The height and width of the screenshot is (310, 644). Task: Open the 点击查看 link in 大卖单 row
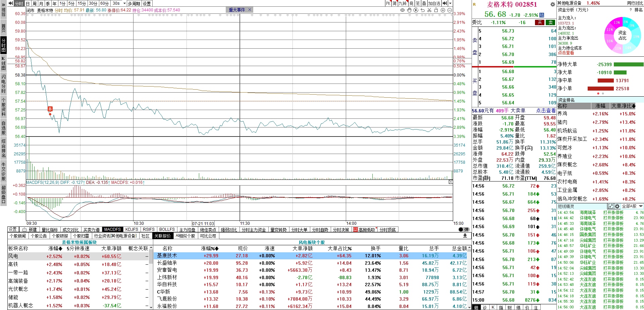pyautogui.click(x=546, y=110)
